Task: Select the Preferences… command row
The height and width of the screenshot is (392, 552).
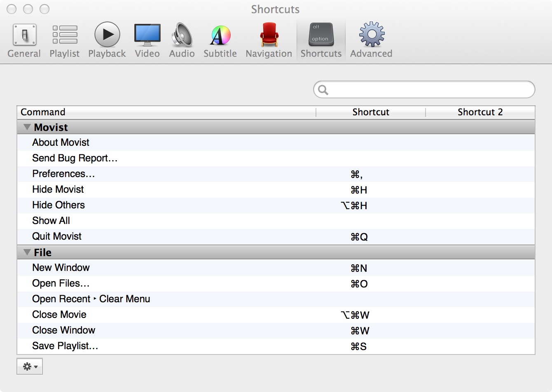Action: (x=64, y=174)
